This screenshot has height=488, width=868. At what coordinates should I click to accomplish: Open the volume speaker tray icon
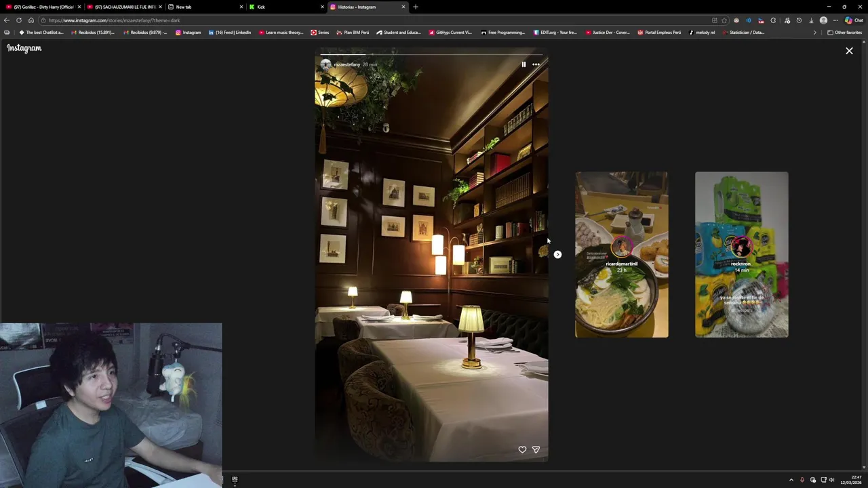tap(831, 480)
